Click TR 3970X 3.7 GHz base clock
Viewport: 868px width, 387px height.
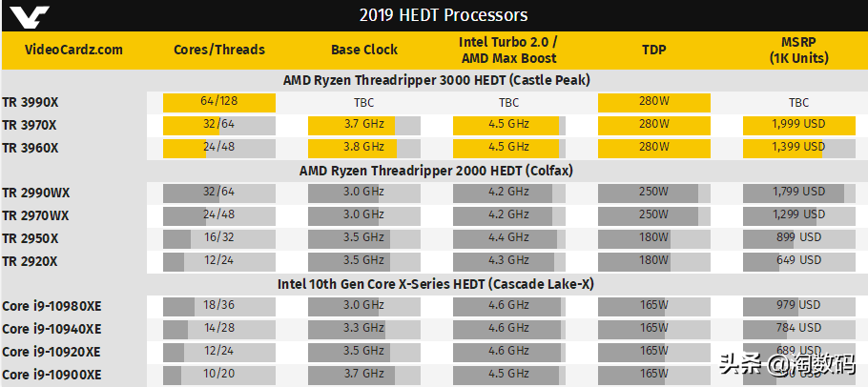(364, 126)
